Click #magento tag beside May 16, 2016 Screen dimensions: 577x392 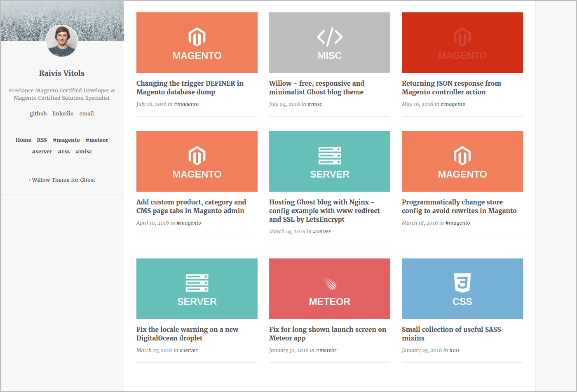click(x=453, y=104)
